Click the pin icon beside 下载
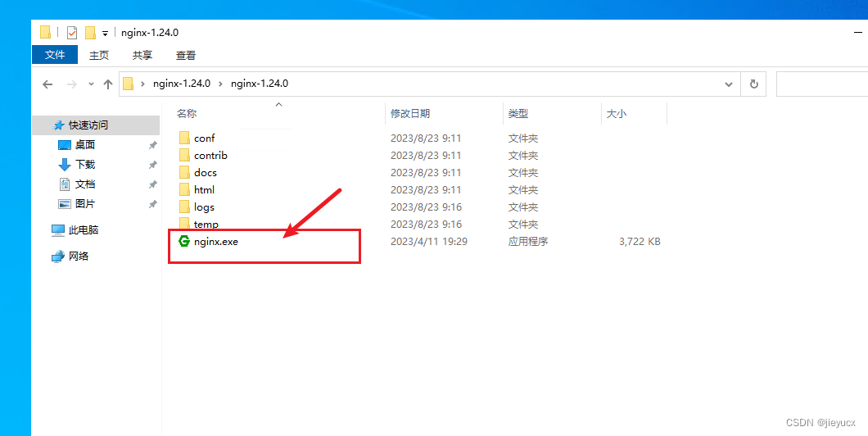This screenshot has width=868, height=436. coord(153,165)
